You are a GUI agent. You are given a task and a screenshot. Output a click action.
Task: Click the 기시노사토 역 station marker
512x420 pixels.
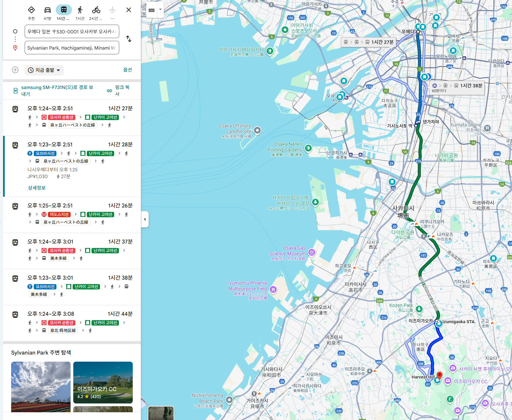416,125
